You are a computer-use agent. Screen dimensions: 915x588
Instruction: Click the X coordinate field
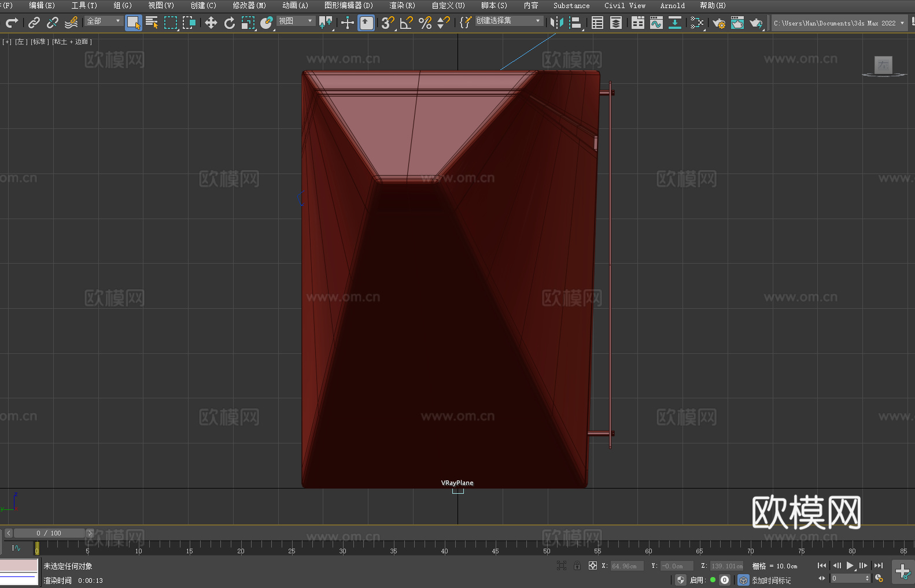(x=627, y=566)
